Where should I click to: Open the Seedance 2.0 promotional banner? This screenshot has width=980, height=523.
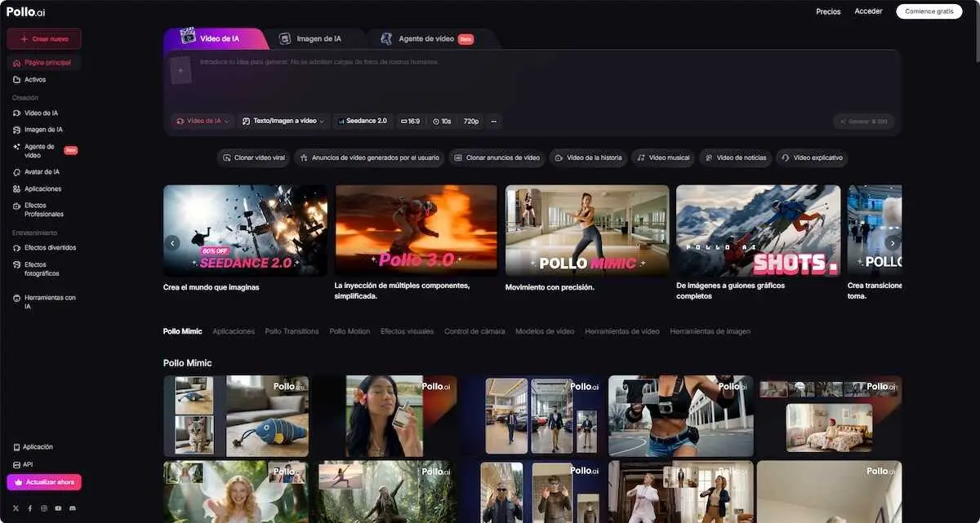point(244,228)
